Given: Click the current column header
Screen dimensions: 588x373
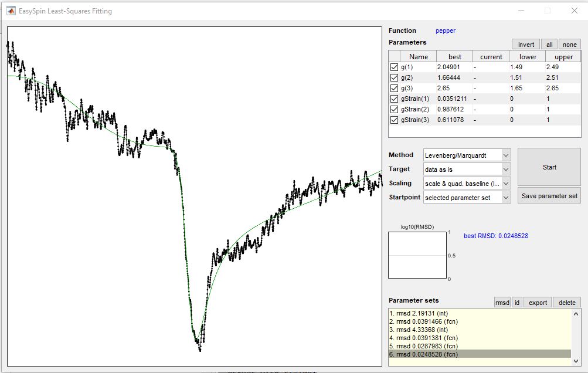Looking at the screenshot, I should (491, 57).
